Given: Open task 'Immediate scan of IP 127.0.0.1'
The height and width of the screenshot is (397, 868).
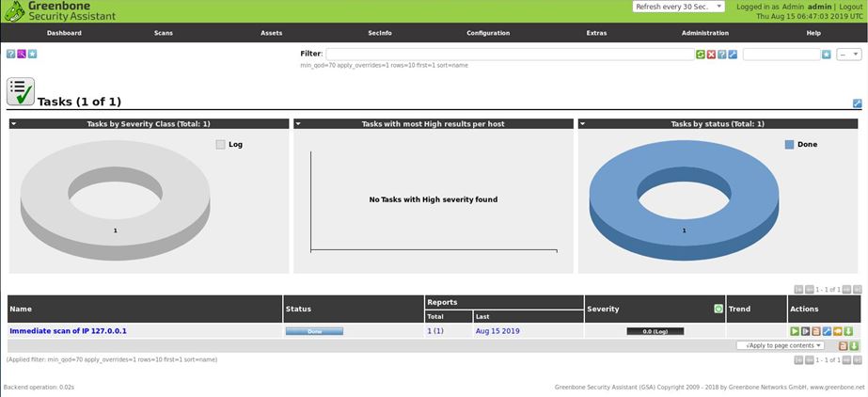Looking at the screenshot, I should click(68, 331).
